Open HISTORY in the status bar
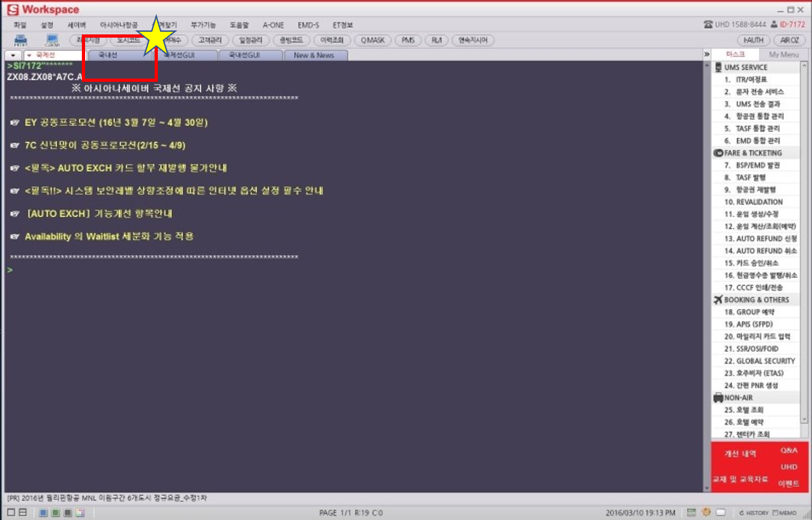The width and height of the screenshot is (812, 520). [x=753, y=513]
